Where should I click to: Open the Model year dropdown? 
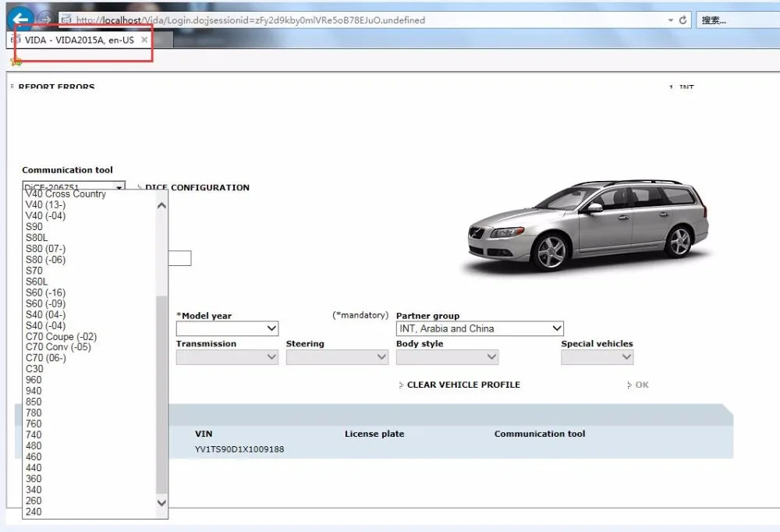pyautogui.click(x=227, y=328)
